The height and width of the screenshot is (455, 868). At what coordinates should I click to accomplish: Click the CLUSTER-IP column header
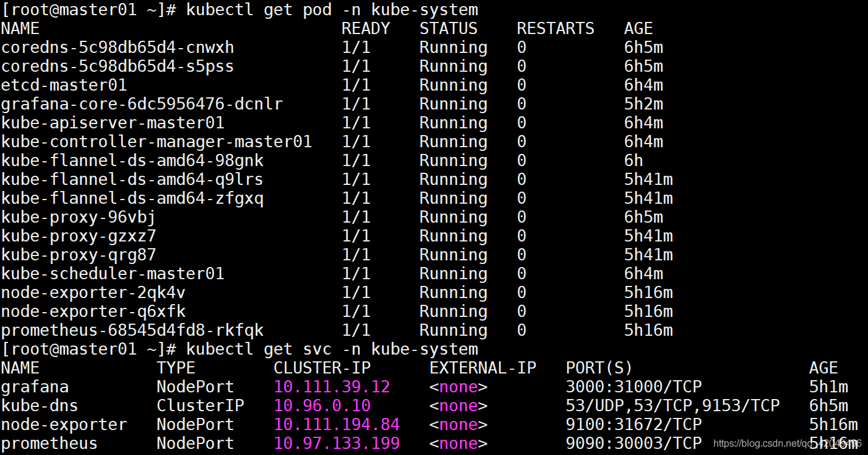pyautogui.click(x=322, y=368)
